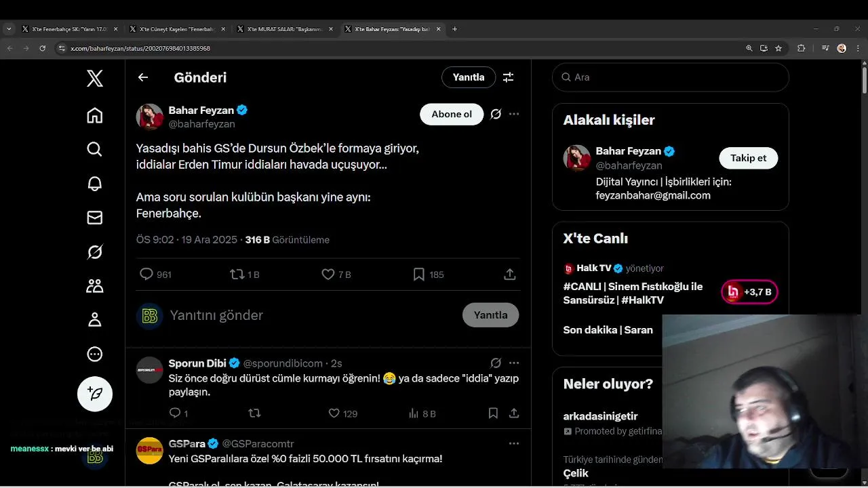Repost the Sporun Dibi comment
Viewport: 868px width, 488px height.
pos(254,413)
